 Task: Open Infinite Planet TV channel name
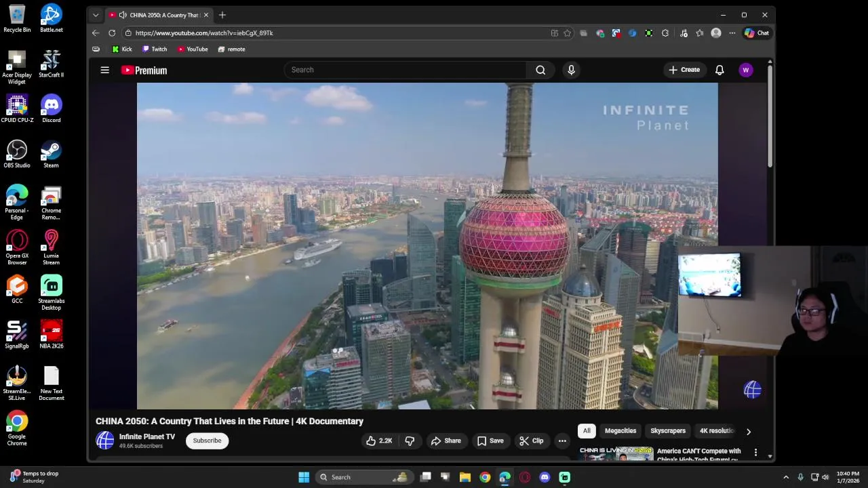point(147,436)
